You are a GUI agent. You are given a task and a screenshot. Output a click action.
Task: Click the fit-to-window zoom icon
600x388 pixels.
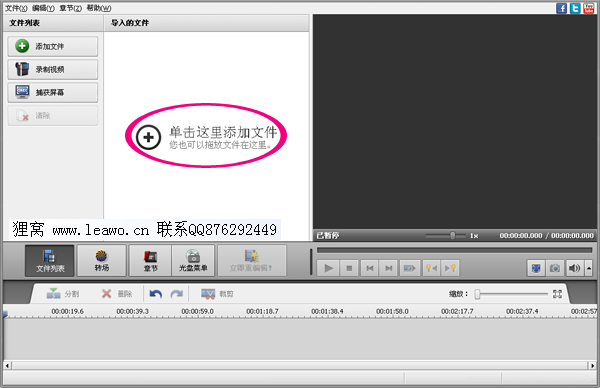click(558, 294)
